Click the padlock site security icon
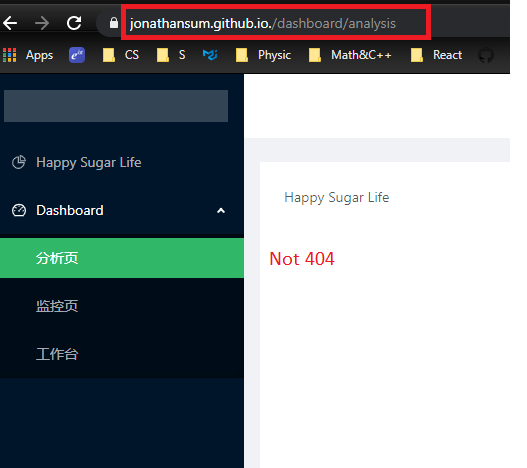Viewport: 527px width, 468px height. pos(114,23)
